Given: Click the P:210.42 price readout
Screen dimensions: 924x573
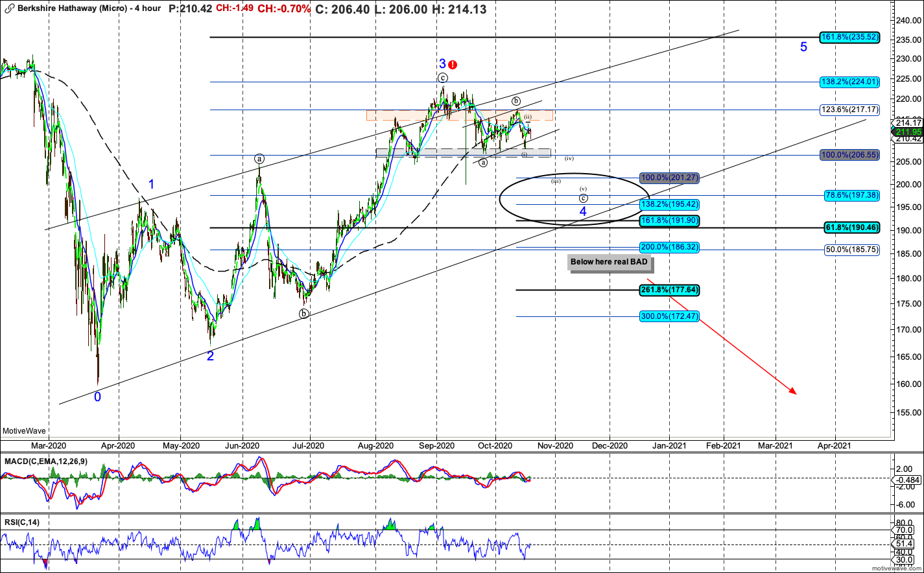Looking at the screenshot, I should 190,9.
